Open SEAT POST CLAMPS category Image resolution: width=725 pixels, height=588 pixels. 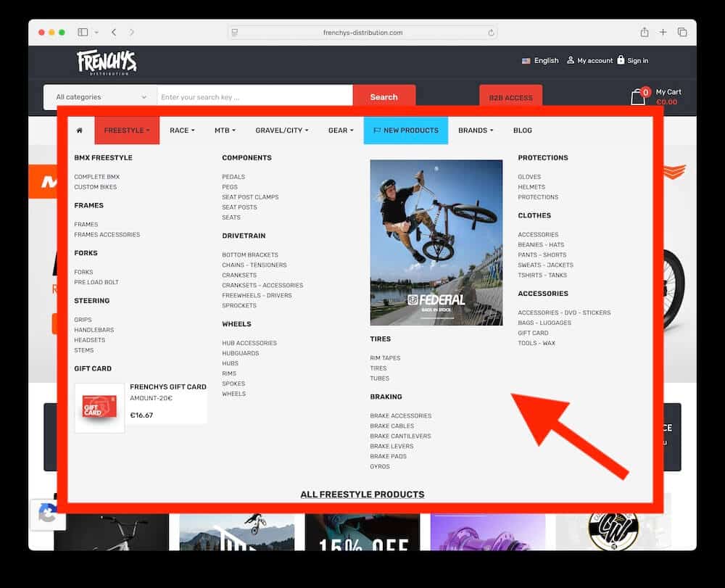point(250,197)
